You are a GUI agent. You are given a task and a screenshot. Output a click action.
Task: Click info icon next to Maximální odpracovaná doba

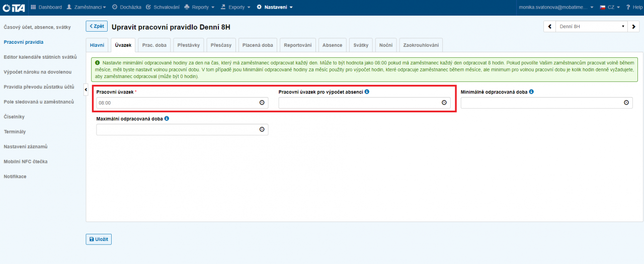pos(167,119)
